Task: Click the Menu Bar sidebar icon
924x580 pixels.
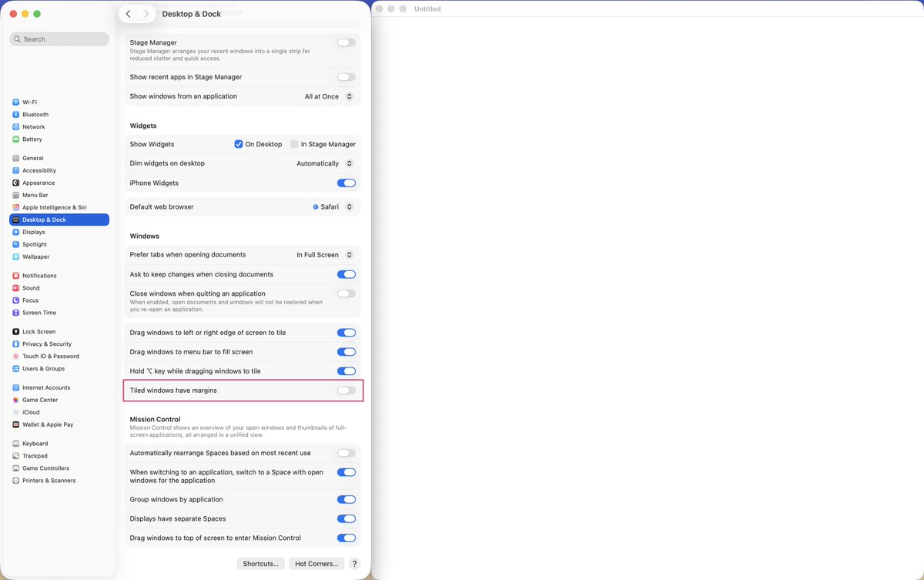Action: click(x=15, y=195)
